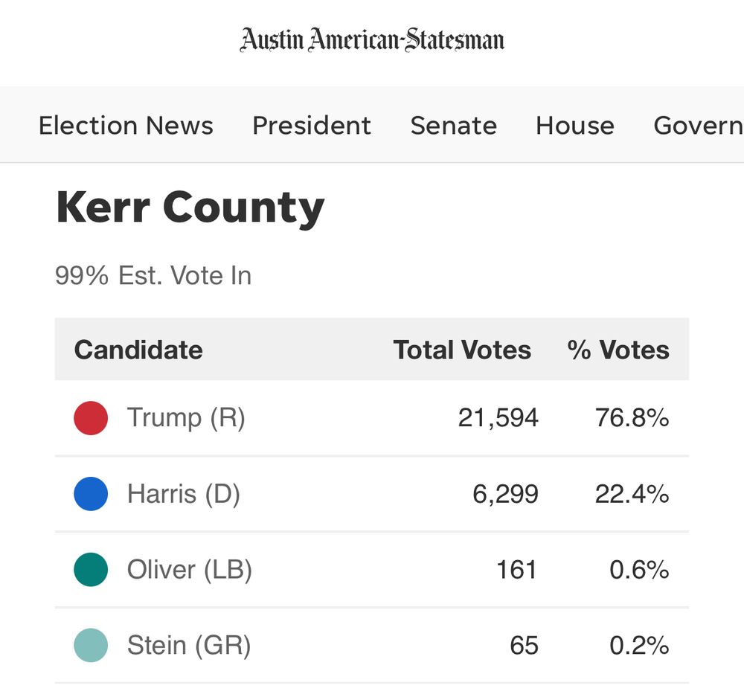The height and width of the screenshot is (700, 744).
Task: Click the % Votes column header
Action: pos(618,350)
